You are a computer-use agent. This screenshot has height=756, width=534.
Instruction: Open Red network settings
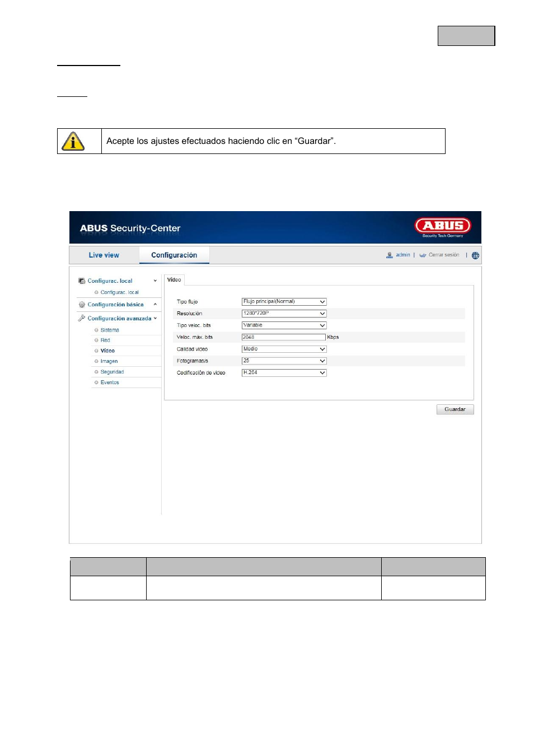105,340
